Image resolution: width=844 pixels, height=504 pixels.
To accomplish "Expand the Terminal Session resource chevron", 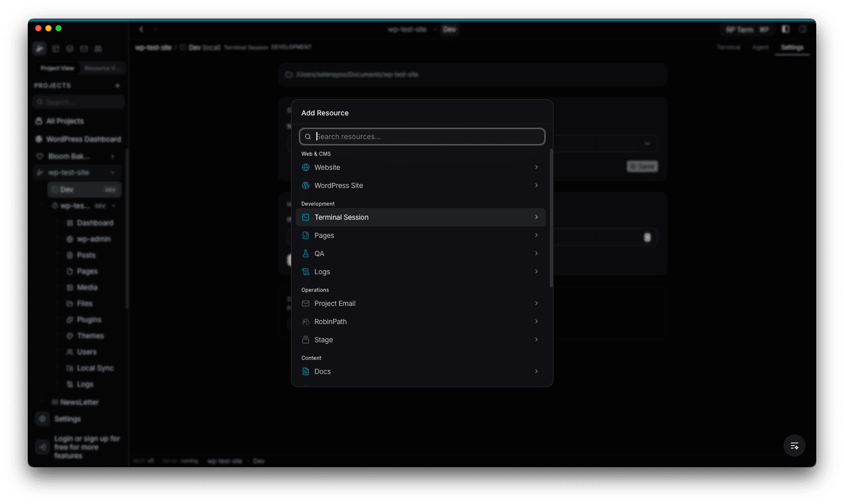I will pyautogui.click(x=536, y=217).
